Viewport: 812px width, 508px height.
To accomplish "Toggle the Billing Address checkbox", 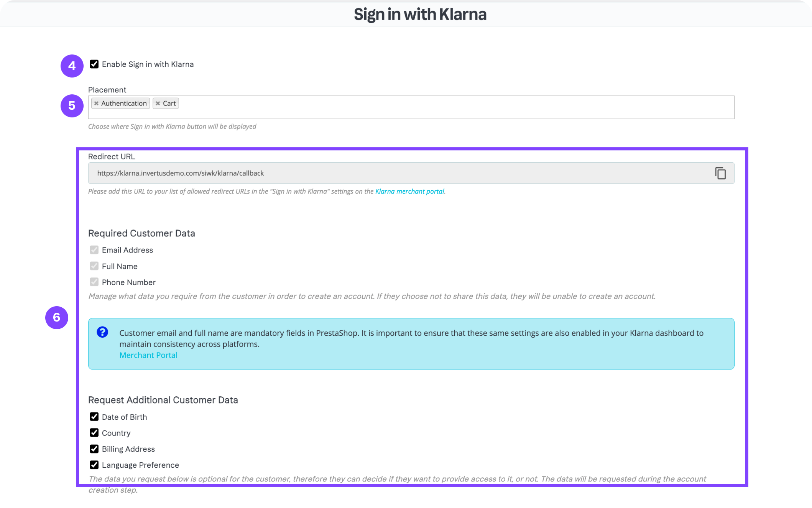I will pos(94,449).
